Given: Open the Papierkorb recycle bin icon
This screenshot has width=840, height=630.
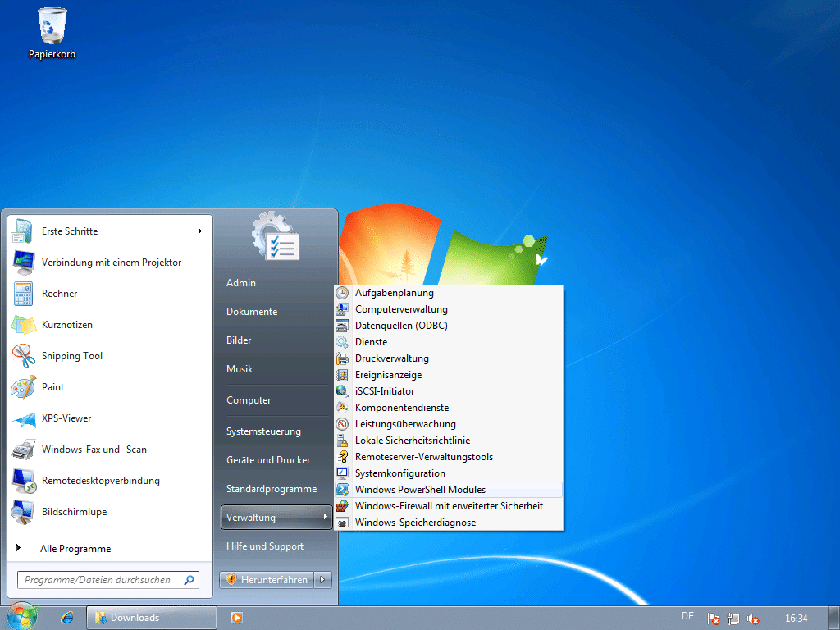Looking at the screenshot, I should pyautogui.click(x=52, y=25).
